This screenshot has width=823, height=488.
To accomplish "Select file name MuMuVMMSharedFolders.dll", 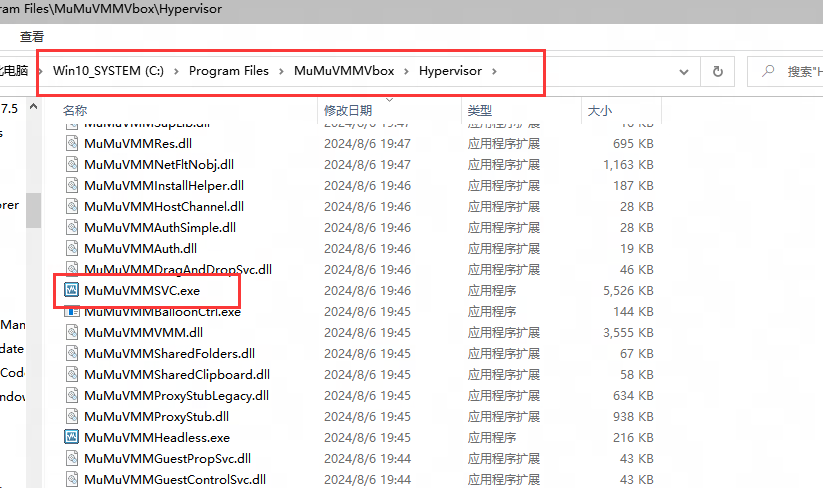I will [170, 353].
